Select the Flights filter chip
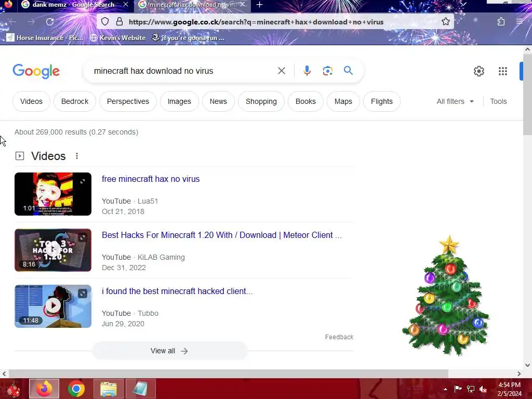532x399 pixels. (382, 101)
